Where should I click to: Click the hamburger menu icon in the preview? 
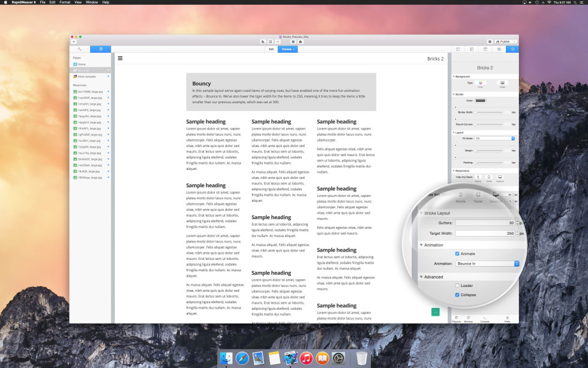coord(121,58)
